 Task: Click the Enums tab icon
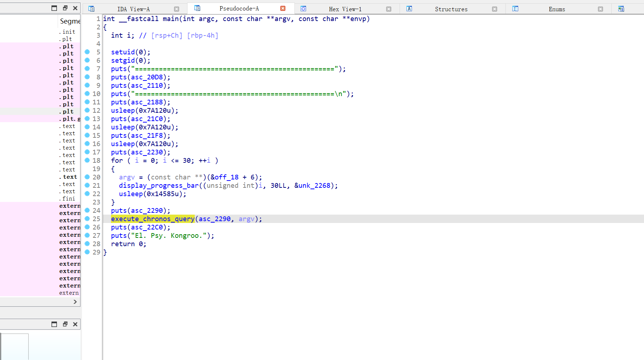(515, 9)
